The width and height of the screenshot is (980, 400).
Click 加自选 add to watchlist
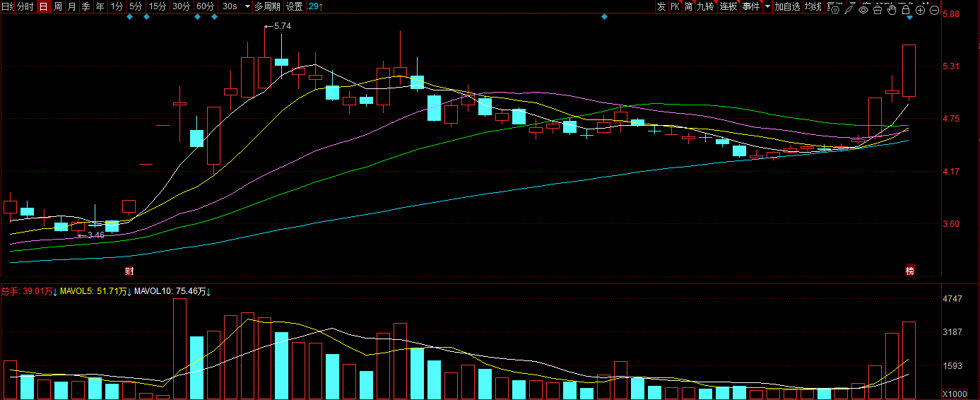point(787,6)
